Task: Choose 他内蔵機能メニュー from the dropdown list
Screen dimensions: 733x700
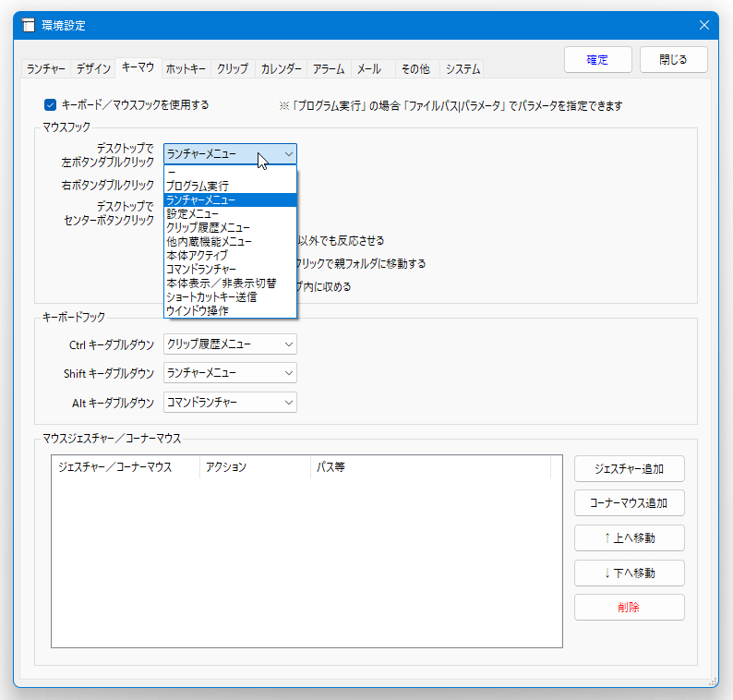Action: coord(230,242)
